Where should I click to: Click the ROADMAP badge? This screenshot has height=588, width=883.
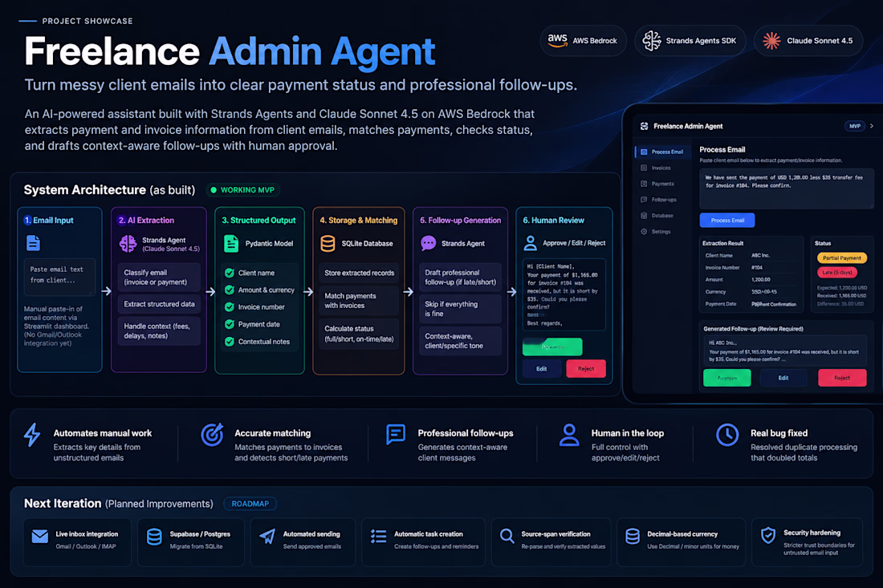pyautogui.click(x=250, y=504)
